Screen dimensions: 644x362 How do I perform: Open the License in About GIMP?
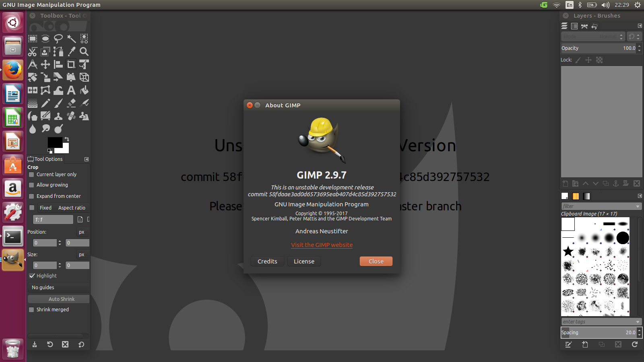tap(304, 261)
